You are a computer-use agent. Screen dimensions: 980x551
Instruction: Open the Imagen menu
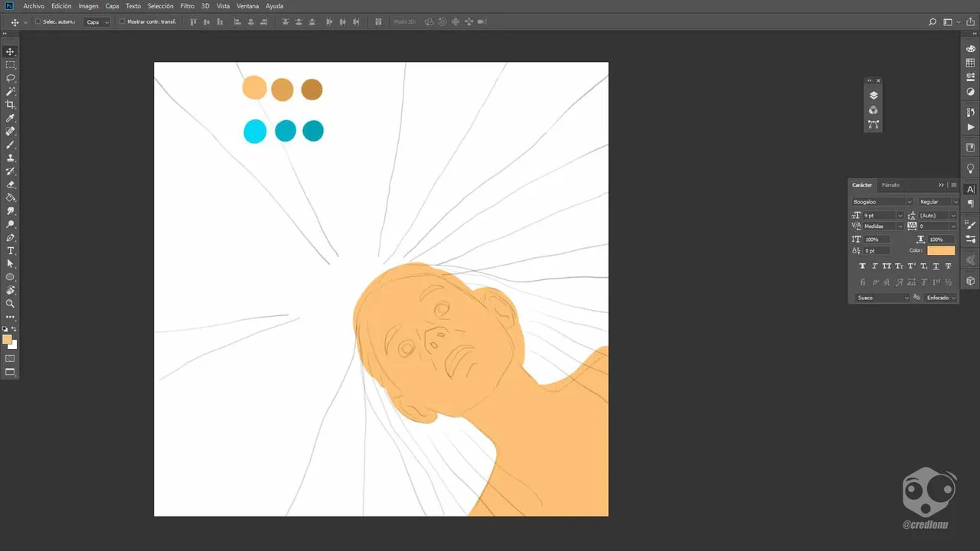point(88,6)
